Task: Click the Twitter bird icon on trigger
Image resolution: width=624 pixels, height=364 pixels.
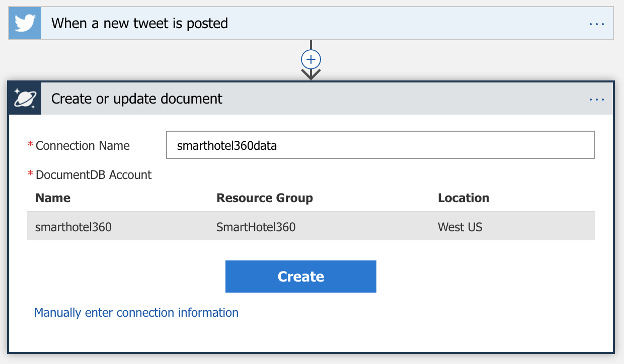Action: (25, 23)
